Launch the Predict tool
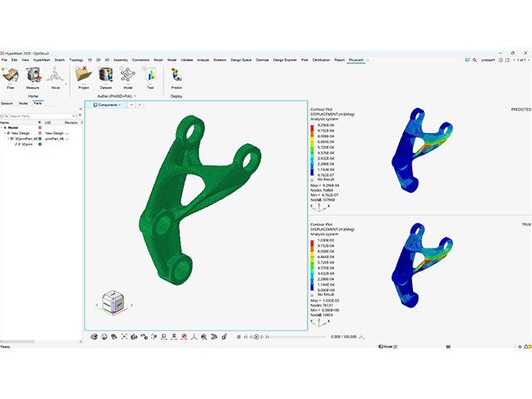 point(176,77)
